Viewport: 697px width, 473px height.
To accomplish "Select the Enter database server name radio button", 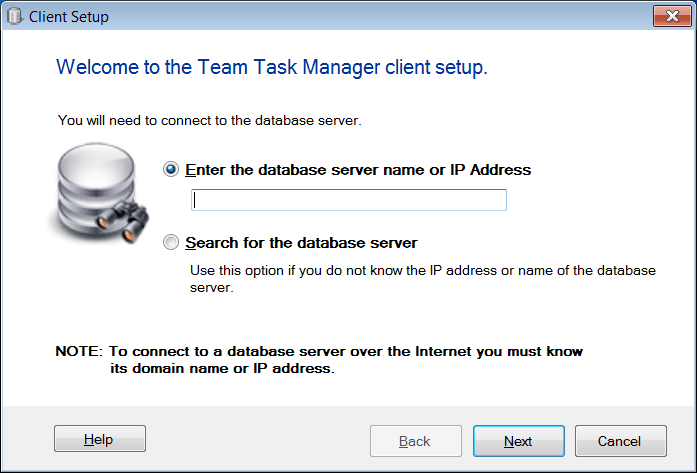I will pyautogui.click(x=171, y=170).
